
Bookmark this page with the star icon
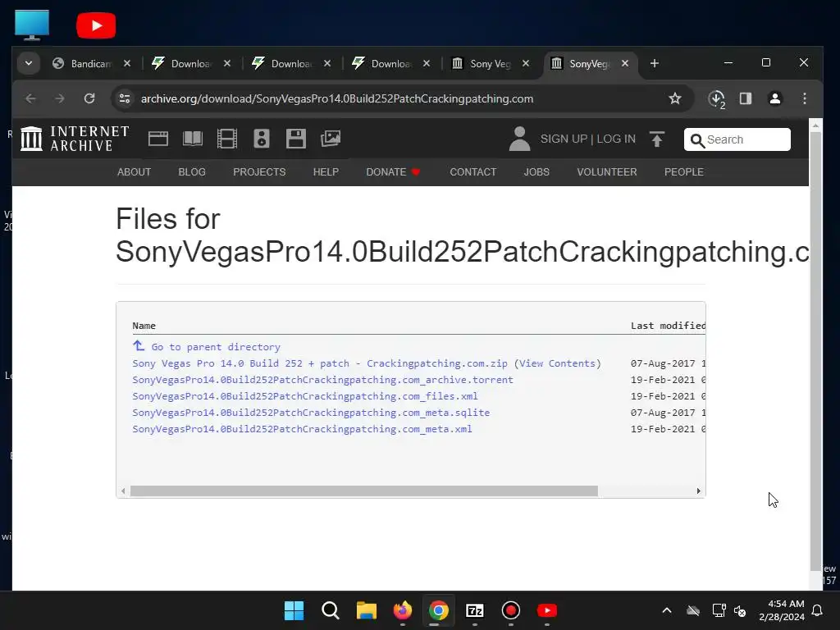[675, 98]
